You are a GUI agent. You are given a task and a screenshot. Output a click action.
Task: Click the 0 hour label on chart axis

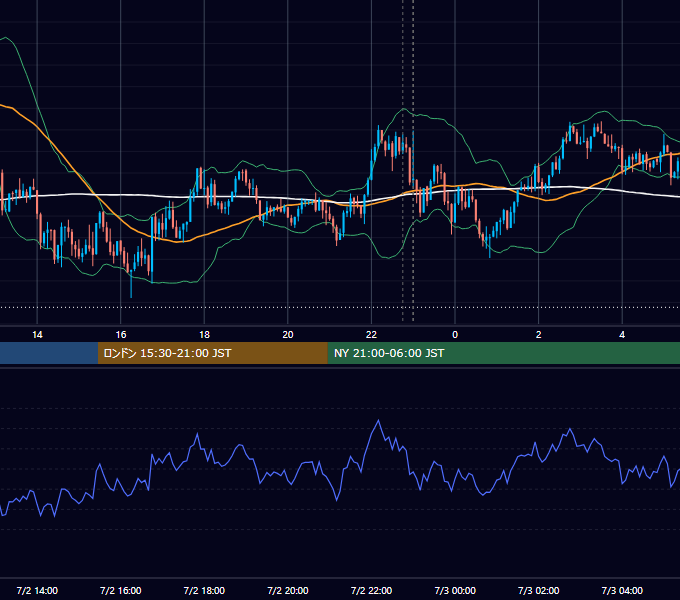[x=455, y=335]
